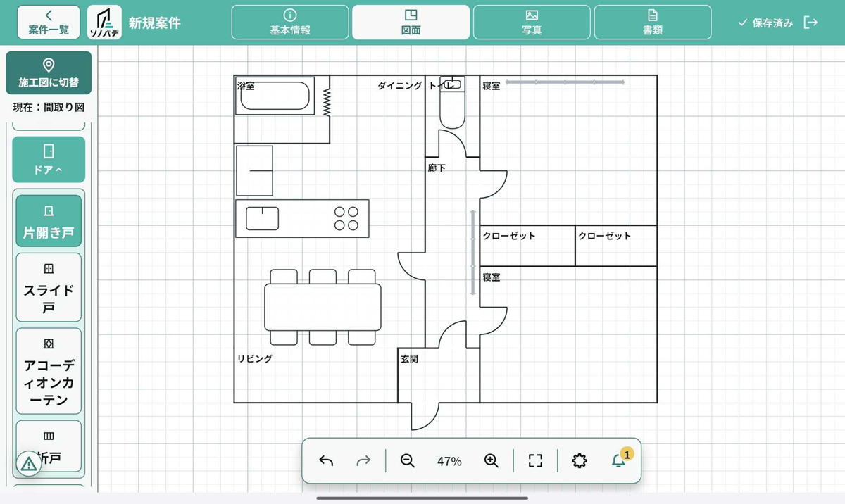Select the アコーディオンカーテン tool
This screenshot has height=504, width=845.
(x=49, y=371)
